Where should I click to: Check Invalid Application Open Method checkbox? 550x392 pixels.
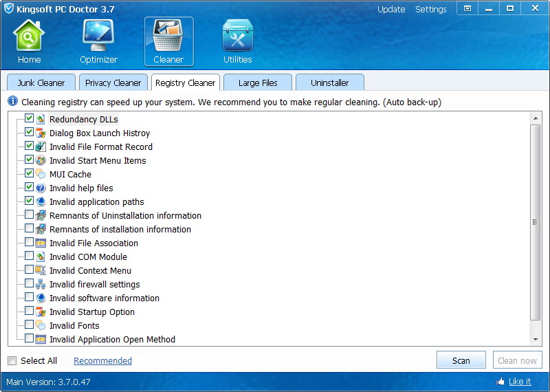point(29,338)
